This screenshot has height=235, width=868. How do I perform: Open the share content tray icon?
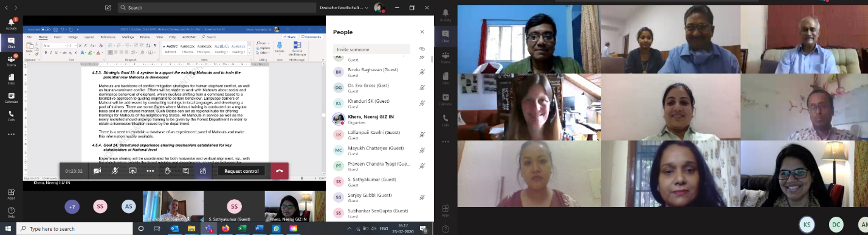point(133,171)
